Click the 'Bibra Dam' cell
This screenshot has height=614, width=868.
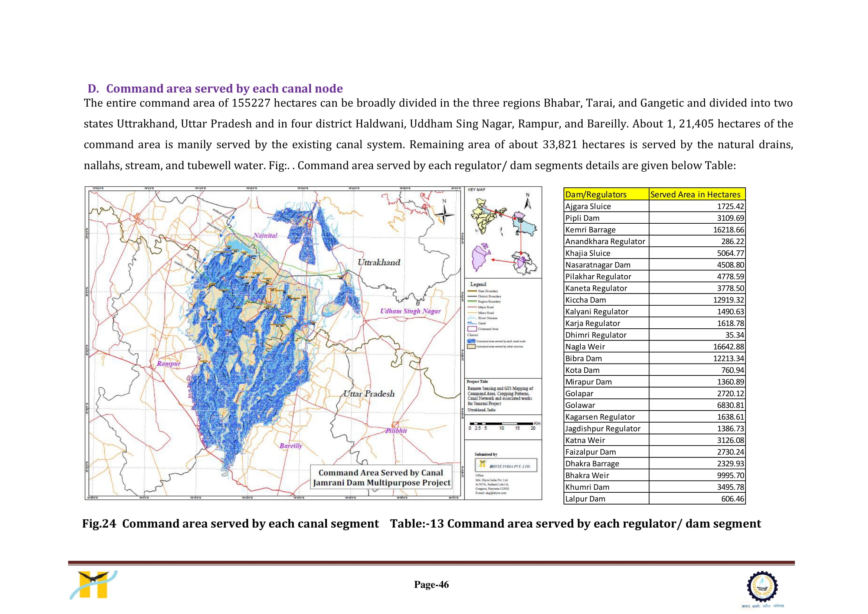click(606, 358)
